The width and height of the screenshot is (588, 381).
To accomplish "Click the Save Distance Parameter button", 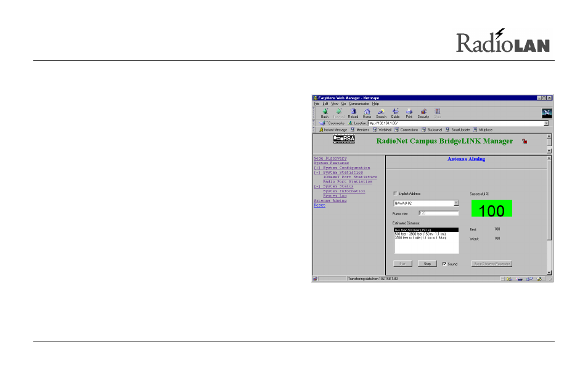I will coord(492,264).
